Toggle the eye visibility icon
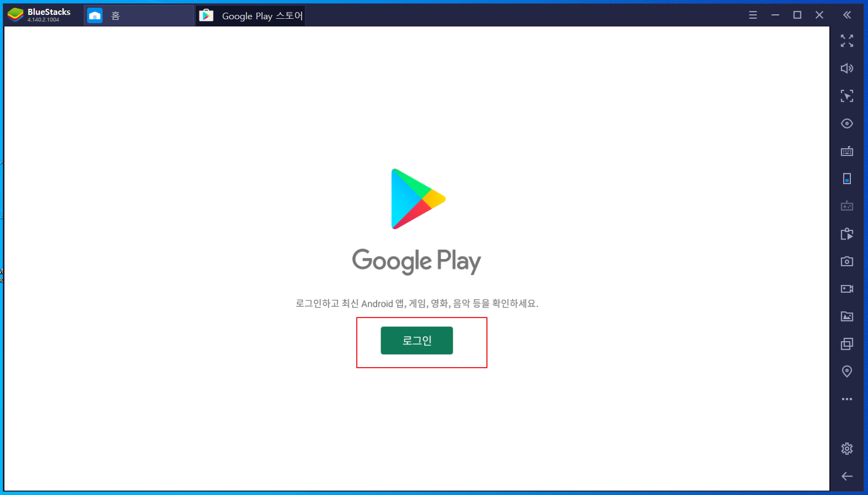The image size is (868, 495). pyautogui.click(x=847, y=123)
